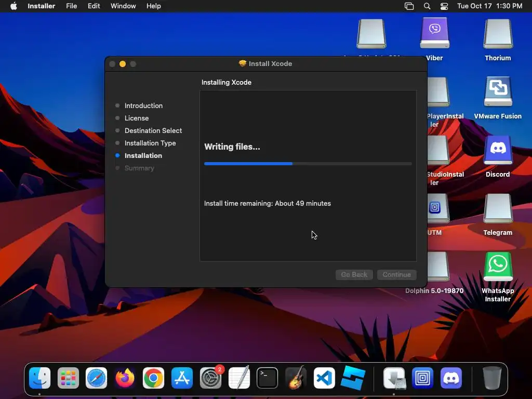Click 'Install time remaining' text
The width and height of the screenshot is (532, 399).
click(x=268, y=204)
